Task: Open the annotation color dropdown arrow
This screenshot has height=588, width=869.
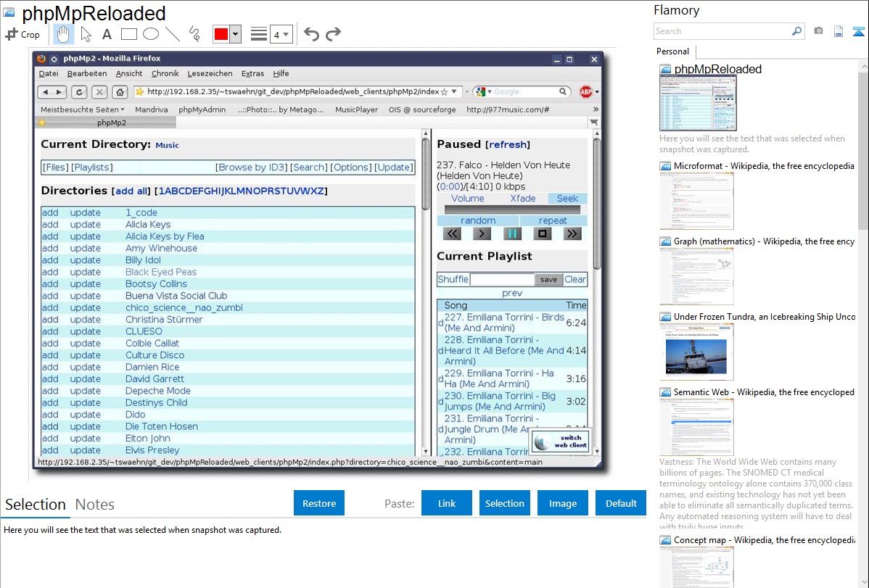Action: (x=236, y=34)
